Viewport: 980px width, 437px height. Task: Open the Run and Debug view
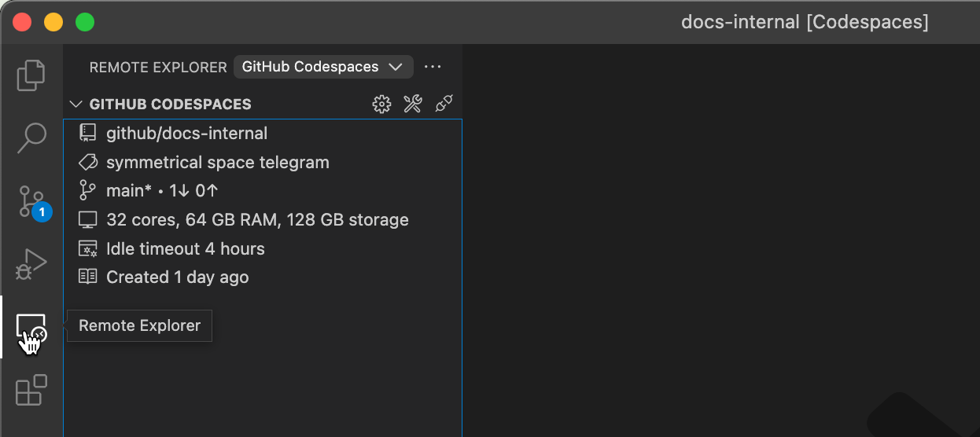(31, 264)
